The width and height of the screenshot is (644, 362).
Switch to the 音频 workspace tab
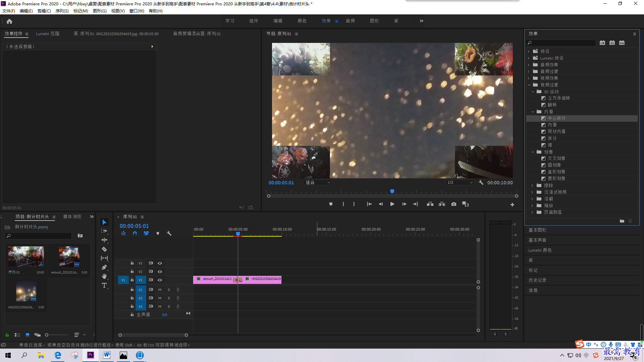pyautogui.click(x=351, y=21)
